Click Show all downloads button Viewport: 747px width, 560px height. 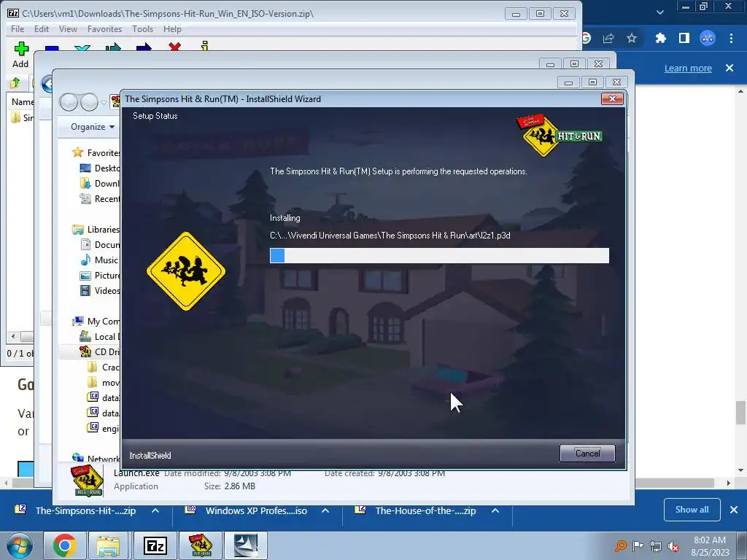coord(692,510)
